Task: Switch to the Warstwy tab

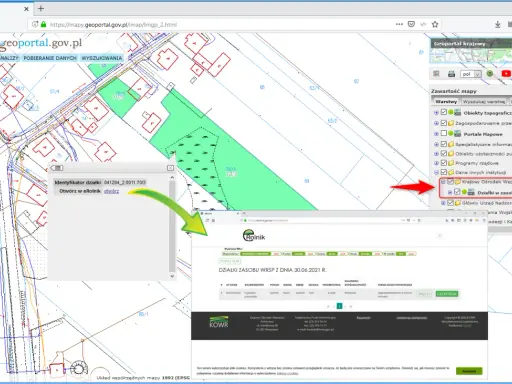Action: pyautogui.click(x=446, y=101)
